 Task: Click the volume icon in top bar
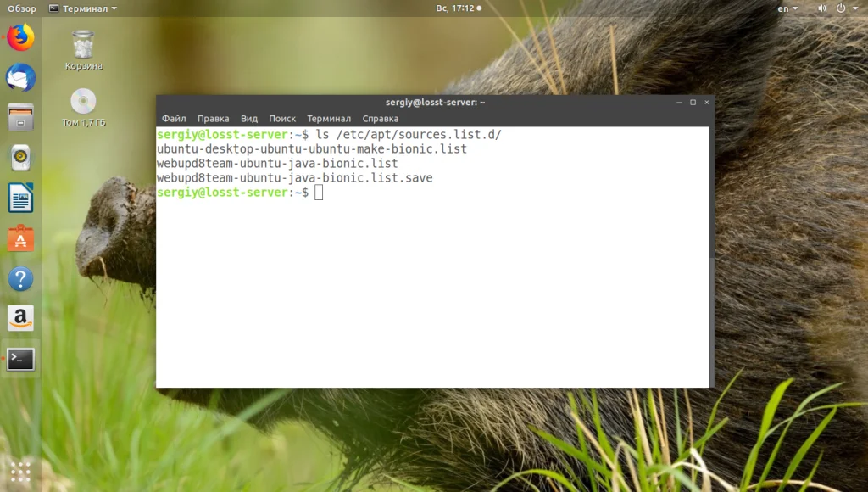pyautogui.click(x=822, y=8)
